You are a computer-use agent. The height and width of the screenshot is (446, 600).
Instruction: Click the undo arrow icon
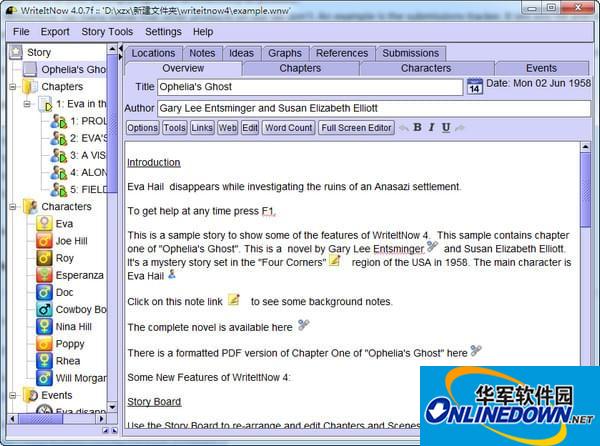click(x=404, y=128)
